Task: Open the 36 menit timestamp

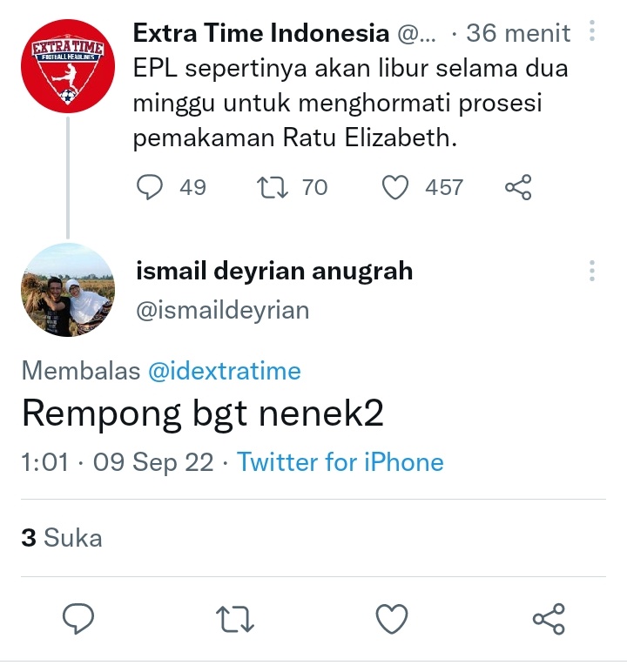Action: [518, 32]
